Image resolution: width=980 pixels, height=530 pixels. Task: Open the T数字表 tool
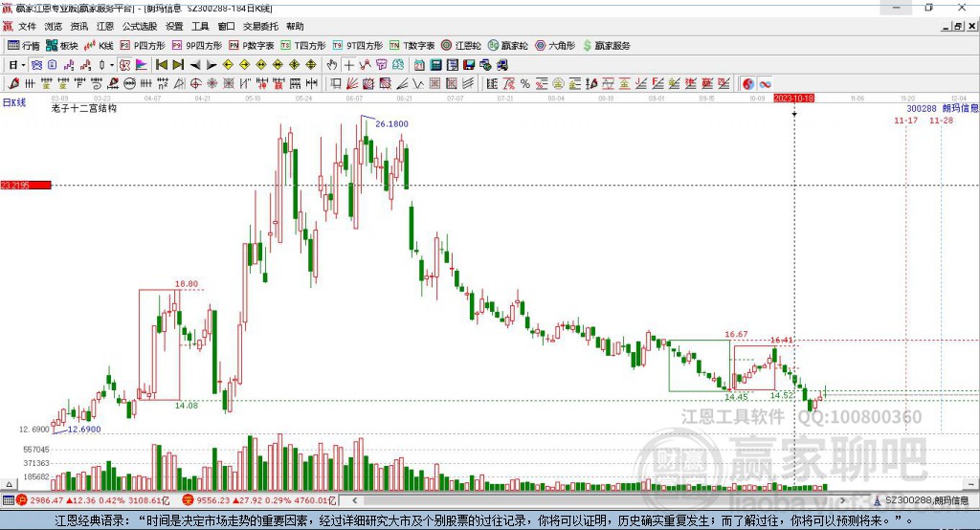click(x=412, y=46)
